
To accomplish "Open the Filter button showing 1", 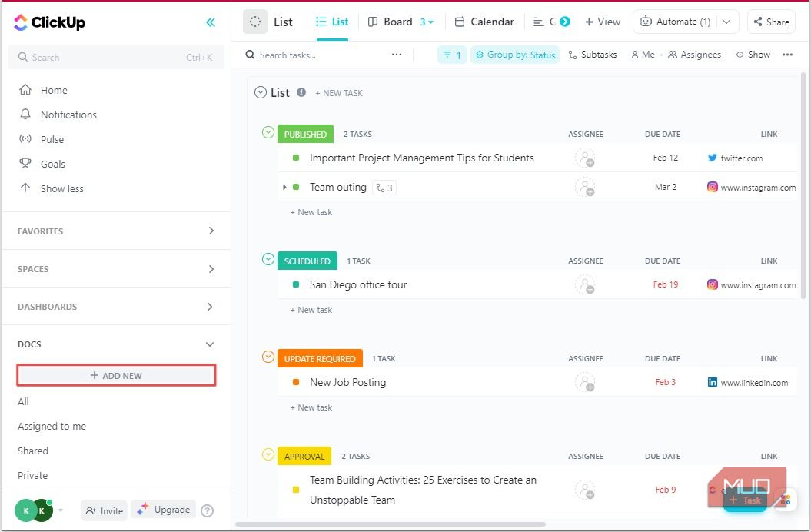I will [452, 55].
